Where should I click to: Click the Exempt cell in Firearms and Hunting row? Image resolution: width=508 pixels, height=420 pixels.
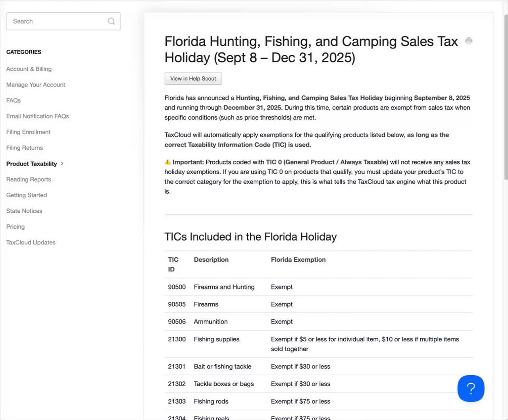(x=282, y=287)
